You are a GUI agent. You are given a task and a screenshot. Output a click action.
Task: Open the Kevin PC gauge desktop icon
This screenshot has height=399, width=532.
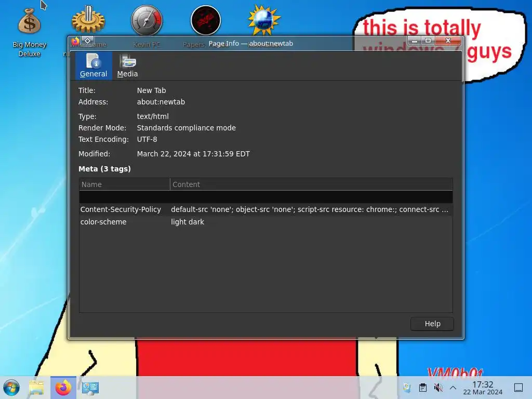(147, 20)
